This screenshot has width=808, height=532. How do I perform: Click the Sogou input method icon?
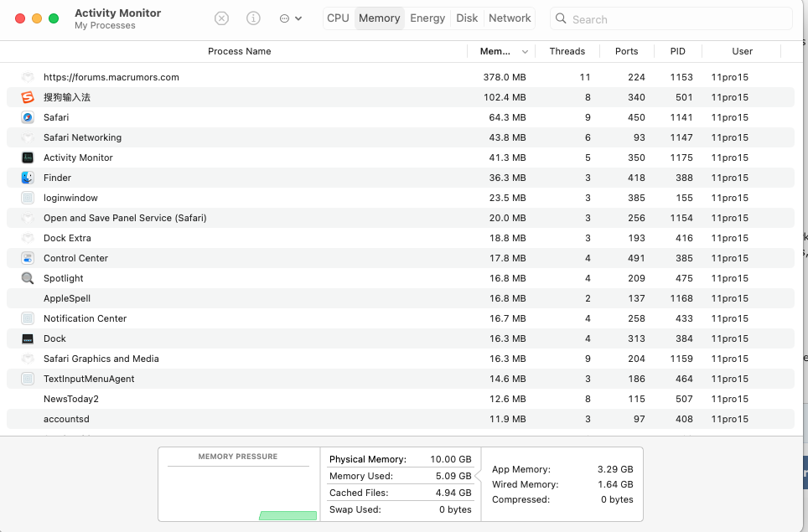coord(28,97)
